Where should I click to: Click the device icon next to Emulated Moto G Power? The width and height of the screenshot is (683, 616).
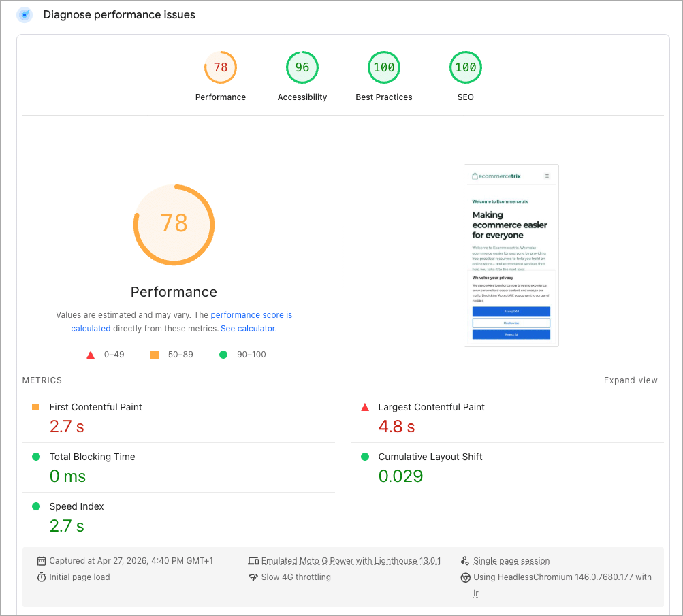pyautogui.click(x=253, y=561)
